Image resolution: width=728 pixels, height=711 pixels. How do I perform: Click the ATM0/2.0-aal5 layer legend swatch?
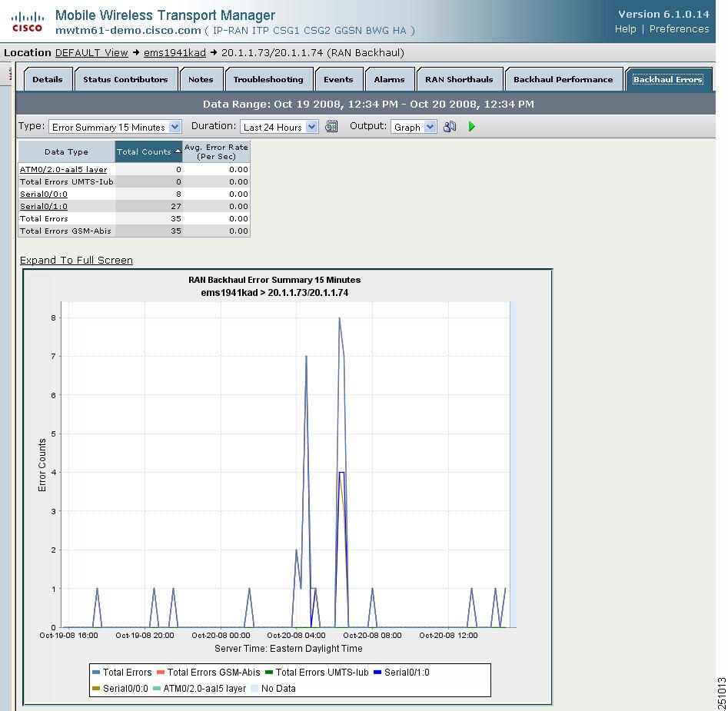pyautogui.click(x=157, y=688)
